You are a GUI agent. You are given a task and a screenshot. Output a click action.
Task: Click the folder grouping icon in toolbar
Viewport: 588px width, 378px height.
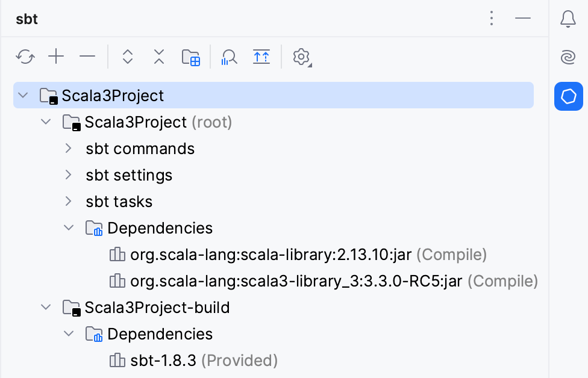(191, 57)
